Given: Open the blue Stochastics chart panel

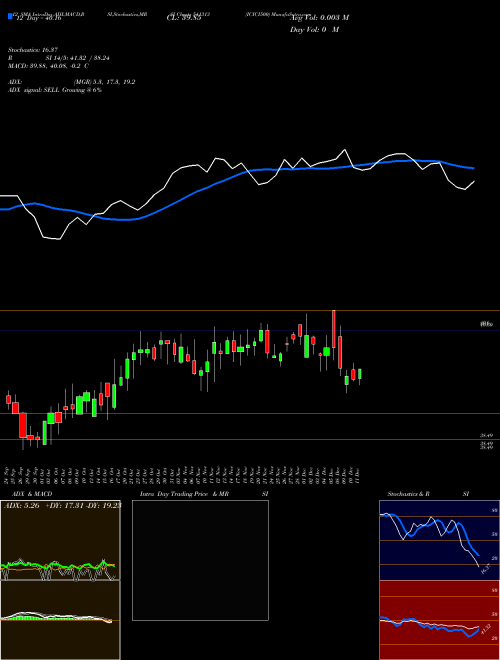Looking at the screenshot, I should click(439, 540).
